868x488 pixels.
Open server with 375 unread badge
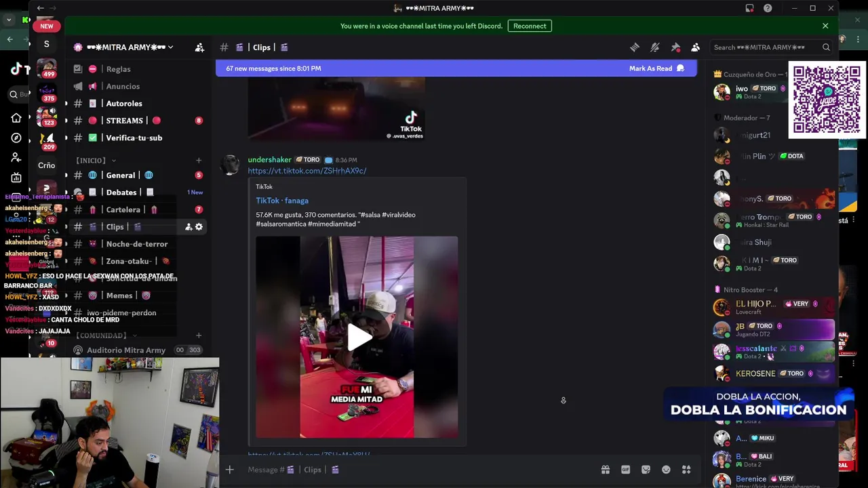point(47,92)
